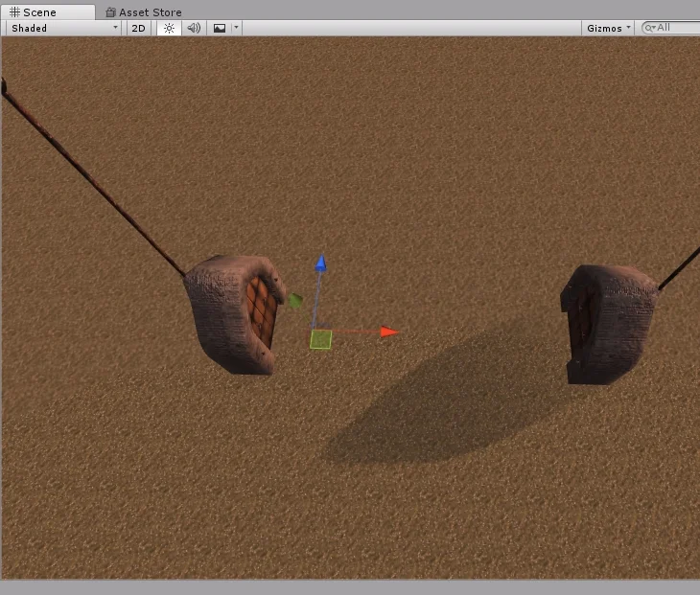Switch to the Scene tab
Screen dimensions: 700x595
tap(47, 12)
